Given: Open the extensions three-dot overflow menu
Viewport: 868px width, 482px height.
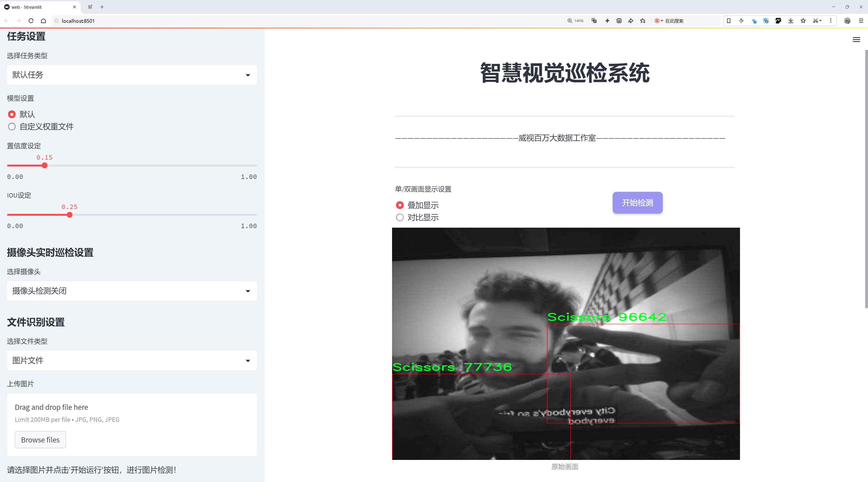Looking at the screenshot, I should coord(831,21).
